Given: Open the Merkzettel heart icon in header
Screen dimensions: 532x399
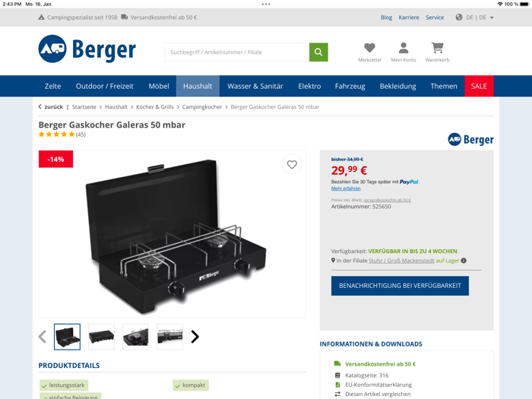Looking at the screenshot, I should pos(369,48).
